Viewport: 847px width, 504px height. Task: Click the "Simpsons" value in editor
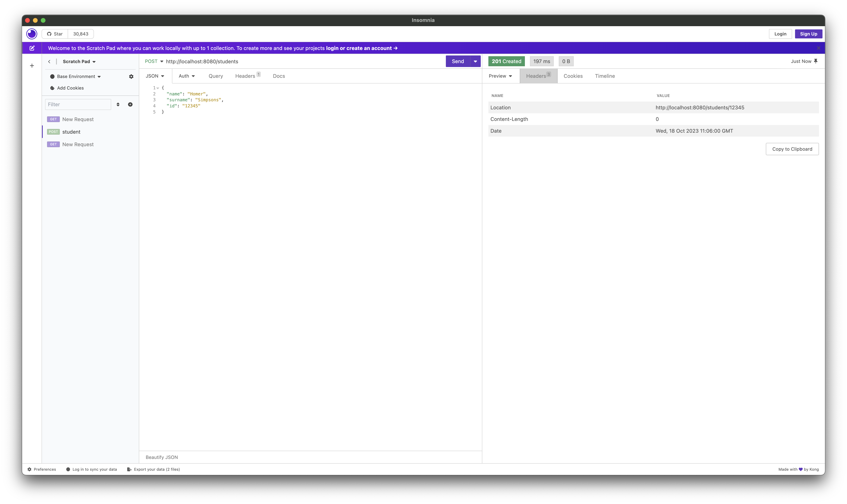(x=208, y=100)
